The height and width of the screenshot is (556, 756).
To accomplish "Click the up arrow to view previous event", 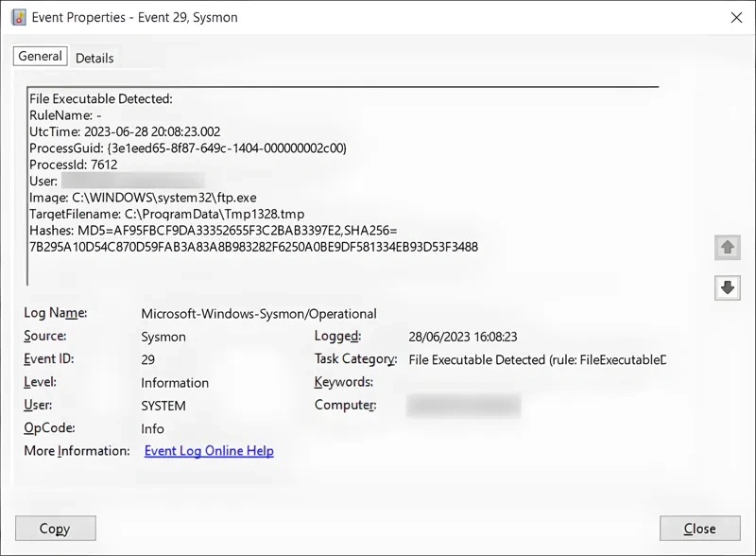I will (727, 247).
